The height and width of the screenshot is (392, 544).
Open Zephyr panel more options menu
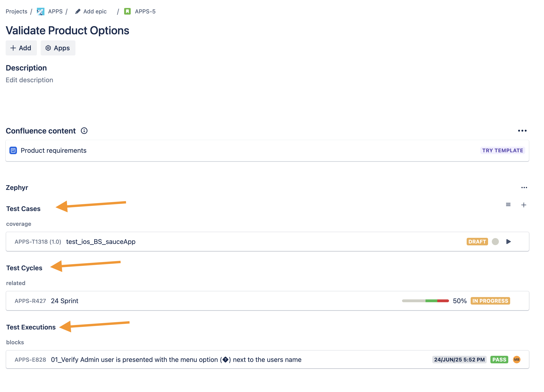pyautogui.click(x=524, y=188)
